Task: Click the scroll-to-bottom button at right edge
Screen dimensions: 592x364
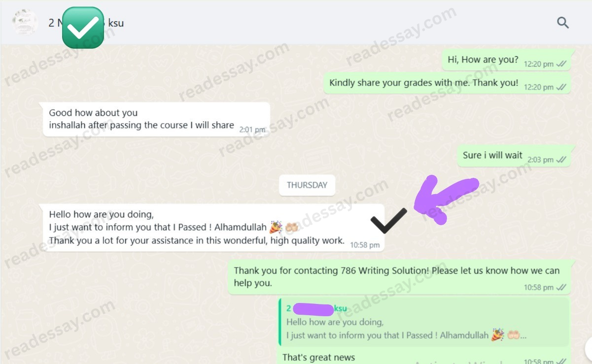Action: pos(589,348)
